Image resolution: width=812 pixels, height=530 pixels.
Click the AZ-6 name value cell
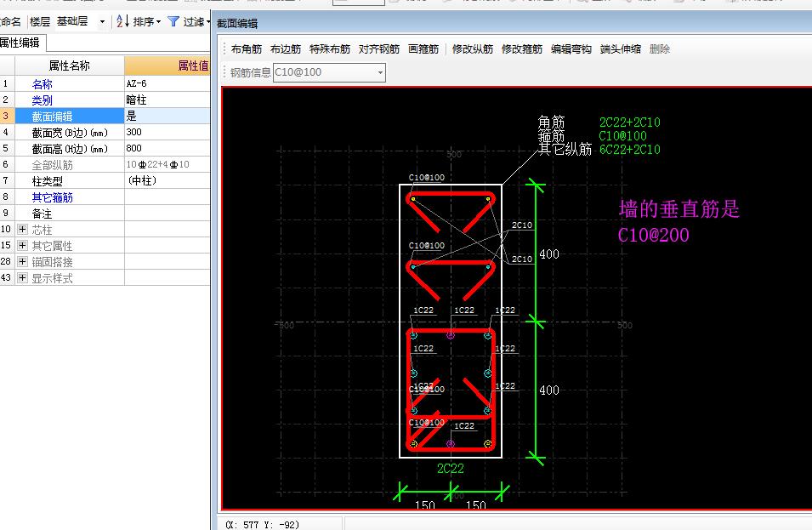tap(168, 83)
